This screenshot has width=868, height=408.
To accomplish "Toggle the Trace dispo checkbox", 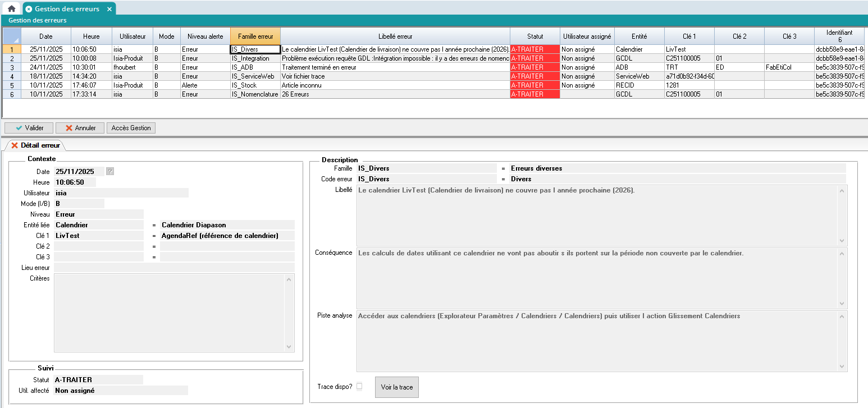I will pos(359,386).
